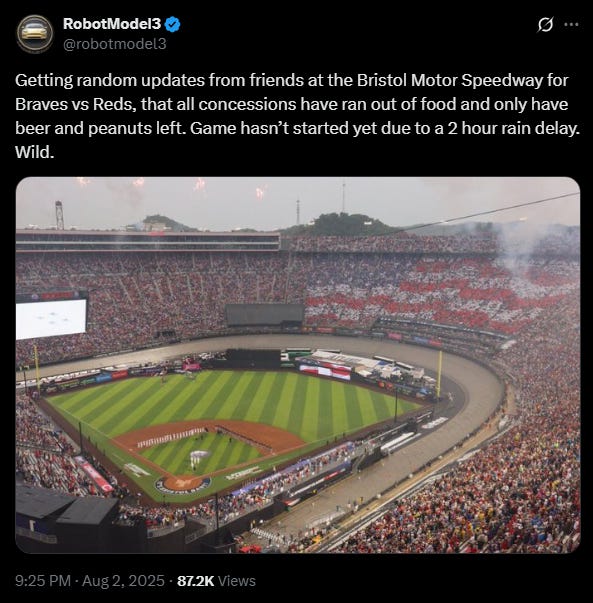Open the Grok explain-post icon
The image size is (593, 603).
pos(545,25)
